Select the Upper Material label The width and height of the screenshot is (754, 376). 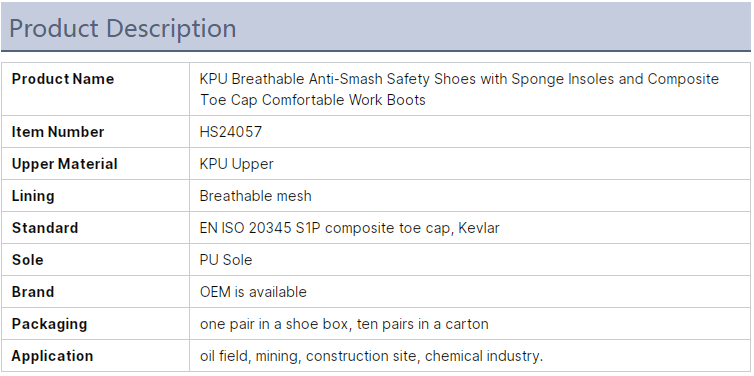64,164
